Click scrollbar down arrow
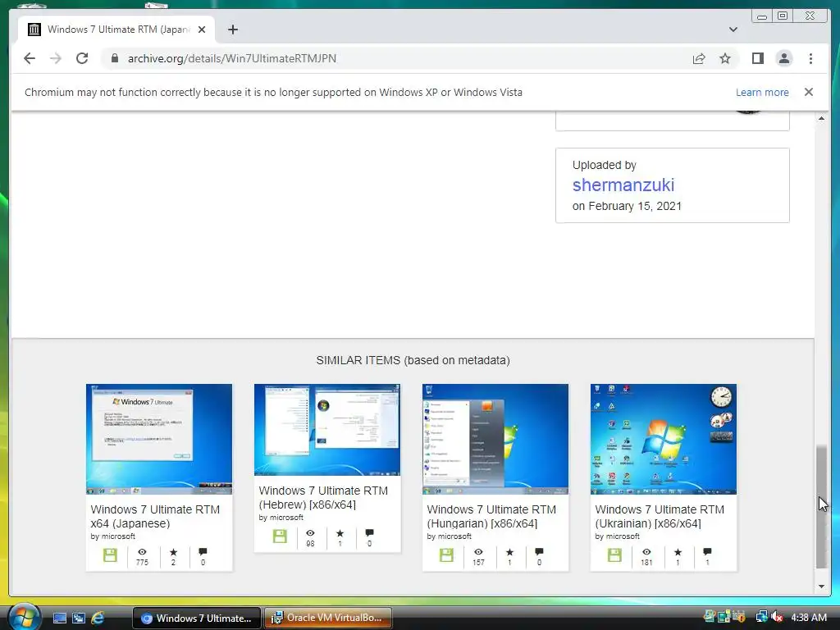The image size is (840, 630). (x=821, y=586)
